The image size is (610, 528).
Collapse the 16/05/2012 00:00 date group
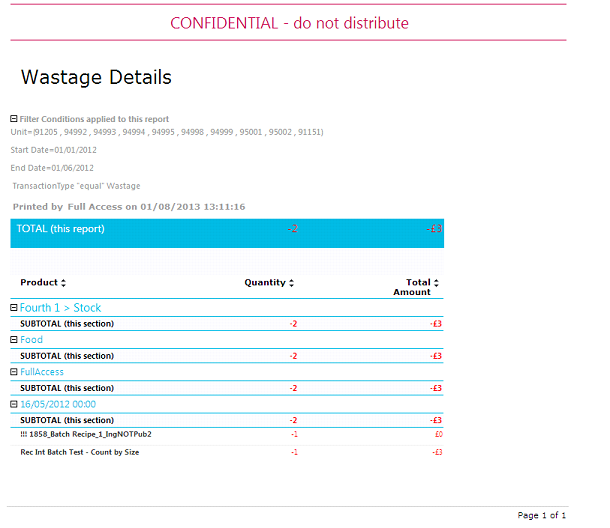(14, 404)
